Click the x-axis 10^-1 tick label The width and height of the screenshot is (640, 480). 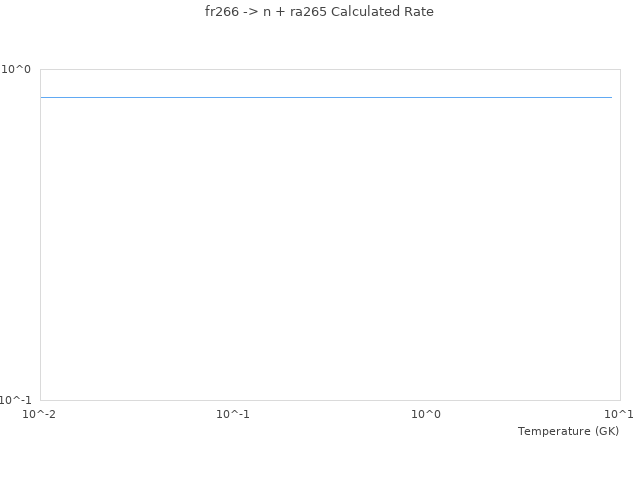tap(233, 414)
